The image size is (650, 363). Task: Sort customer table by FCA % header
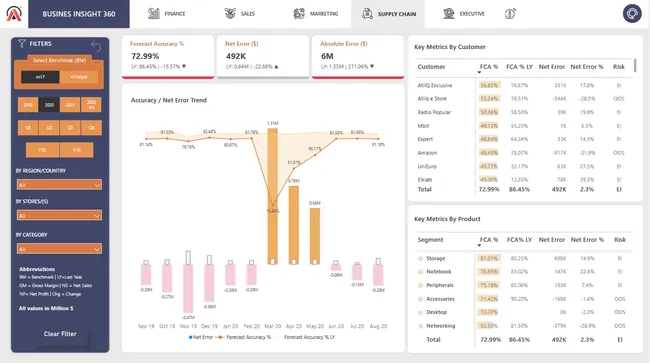click(x=489, y=67)
